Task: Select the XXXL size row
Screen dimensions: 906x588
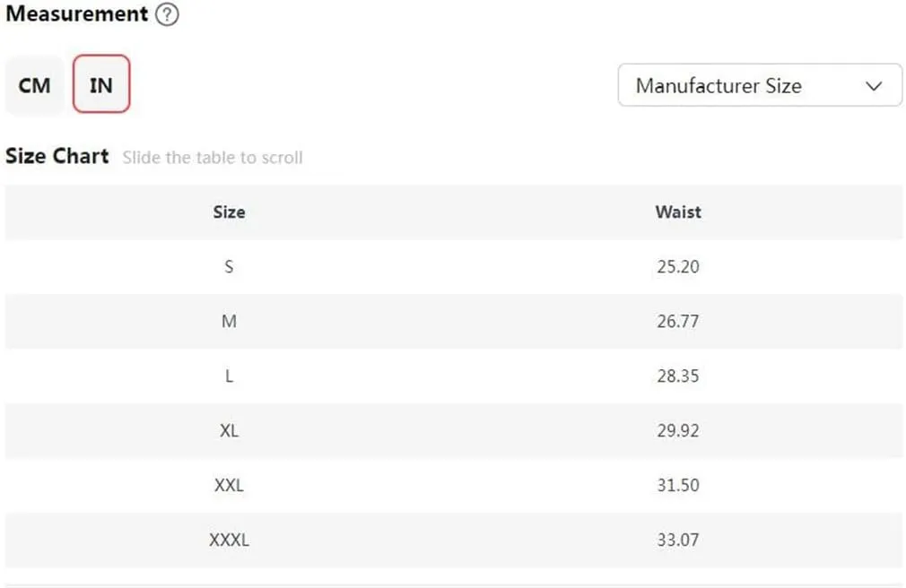Action: click(x=454, y=540)
